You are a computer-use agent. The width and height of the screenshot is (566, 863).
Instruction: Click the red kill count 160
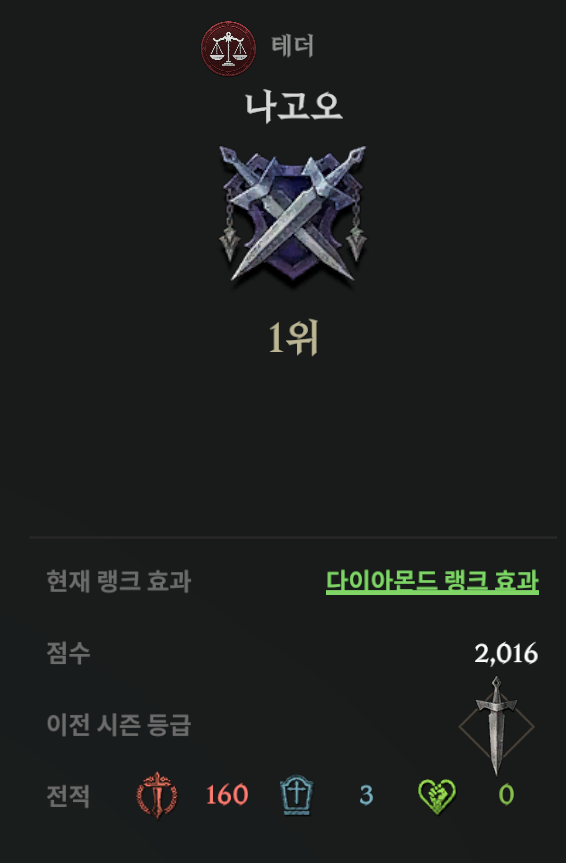227,795
